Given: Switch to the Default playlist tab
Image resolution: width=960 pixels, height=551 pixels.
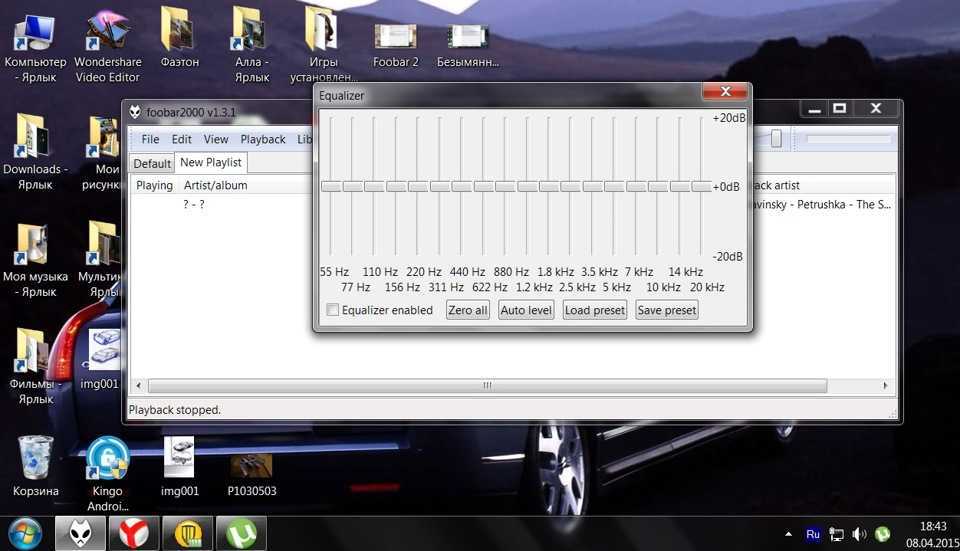Looking at the screenshot, I should (152, 164).
